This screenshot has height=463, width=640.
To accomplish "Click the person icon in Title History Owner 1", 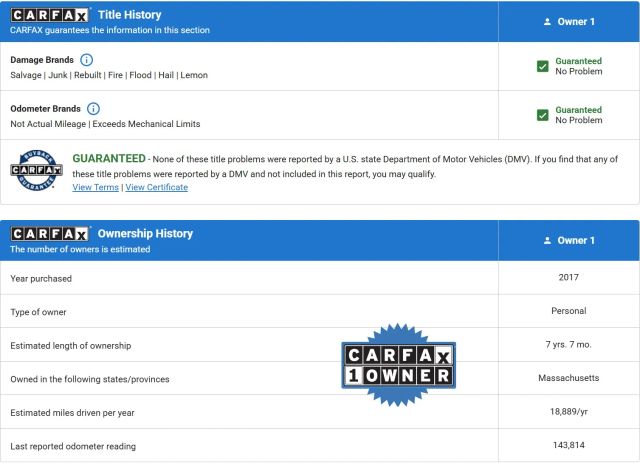I will tap(547, 22).
